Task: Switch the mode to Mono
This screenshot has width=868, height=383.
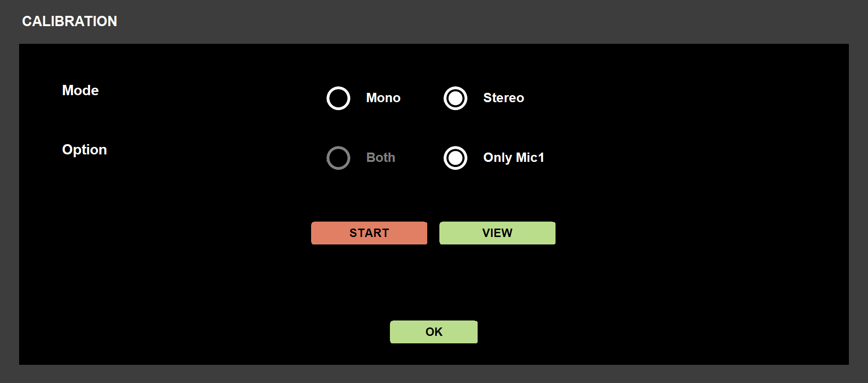Action: point(338,98)
